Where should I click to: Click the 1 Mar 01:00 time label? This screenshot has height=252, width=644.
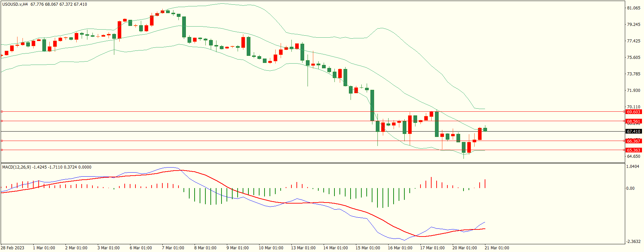click(x=44, y=248)
